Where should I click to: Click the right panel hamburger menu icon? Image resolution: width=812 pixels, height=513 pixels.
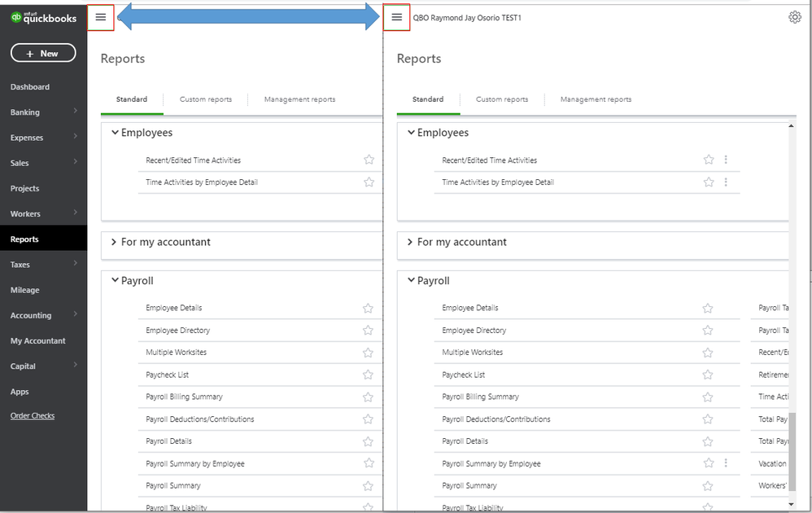pyautogui.click(x=397, y=17)
